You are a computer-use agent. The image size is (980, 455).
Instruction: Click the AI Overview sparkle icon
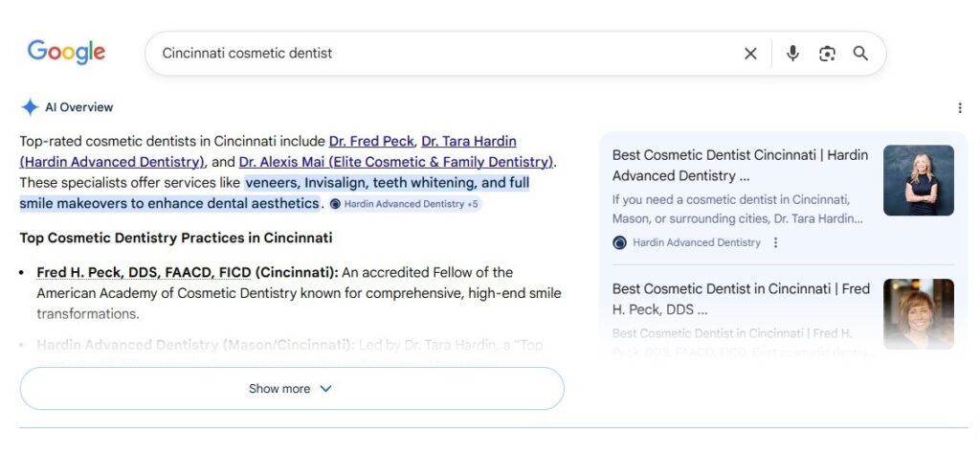click(30, 107)
